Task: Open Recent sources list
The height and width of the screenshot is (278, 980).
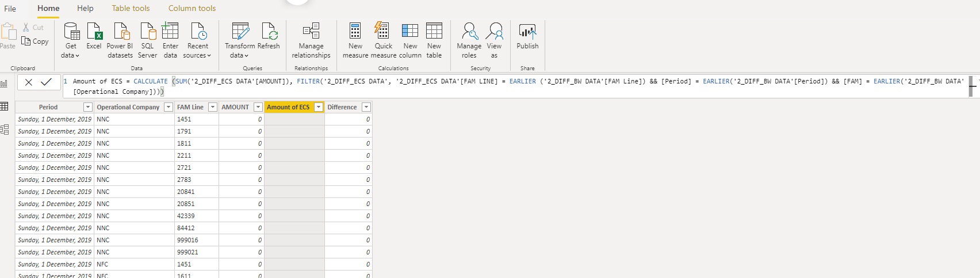Action: 197,40
